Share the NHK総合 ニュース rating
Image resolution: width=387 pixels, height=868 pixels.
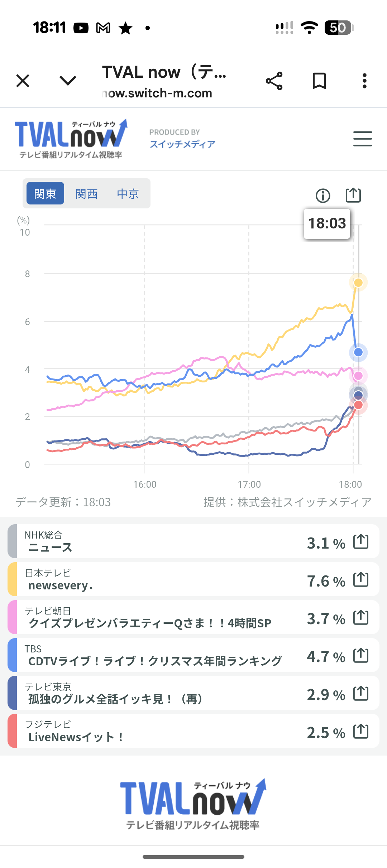[x=361, y=541]
